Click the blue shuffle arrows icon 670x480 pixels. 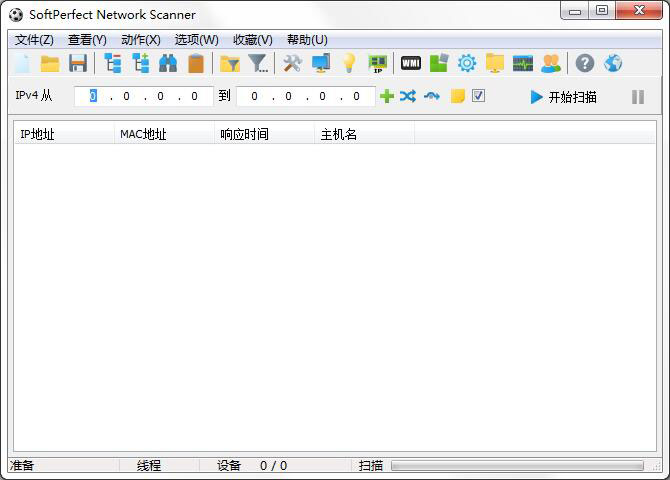tap(408, 97)
